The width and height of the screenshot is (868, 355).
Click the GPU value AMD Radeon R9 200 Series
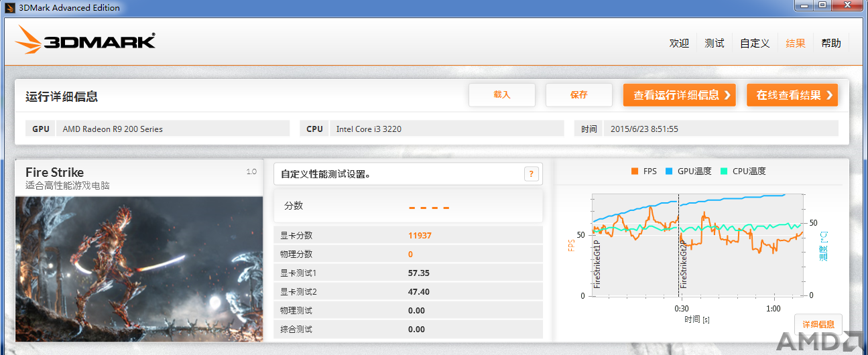[113, 129]
